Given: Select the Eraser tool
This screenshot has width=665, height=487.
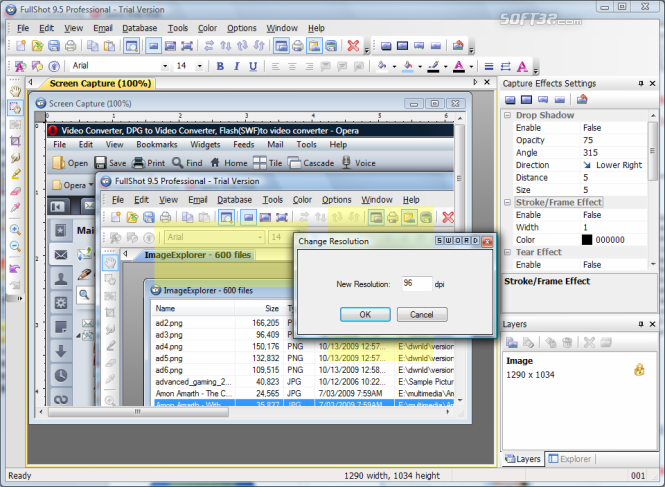Looking at the screenshot, I should coord(15,191).
